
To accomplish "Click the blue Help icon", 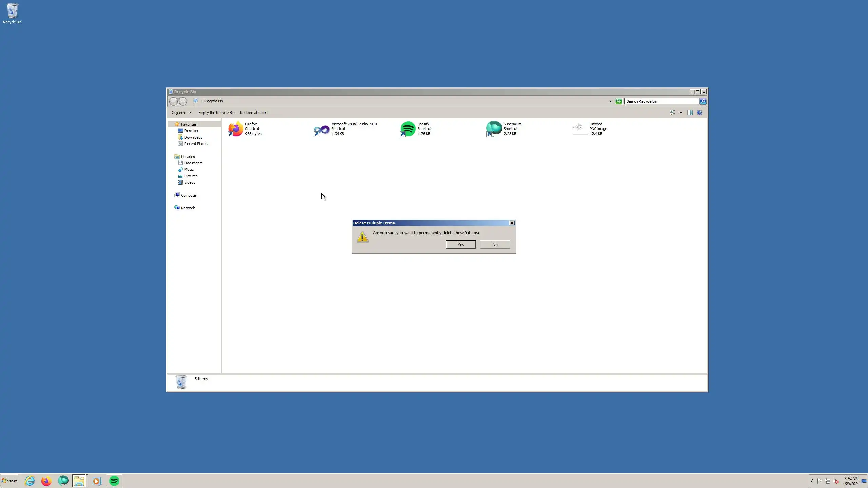I will [x=699, y=113].
